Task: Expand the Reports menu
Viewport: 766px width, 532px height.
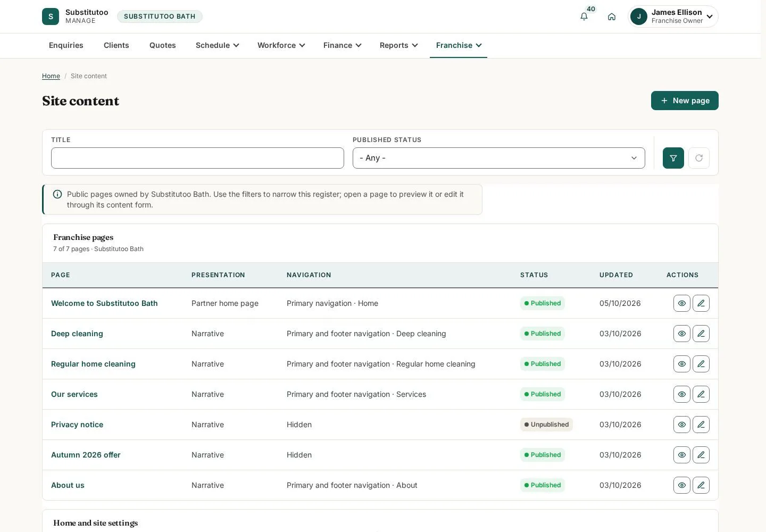Action: (399, 45)
